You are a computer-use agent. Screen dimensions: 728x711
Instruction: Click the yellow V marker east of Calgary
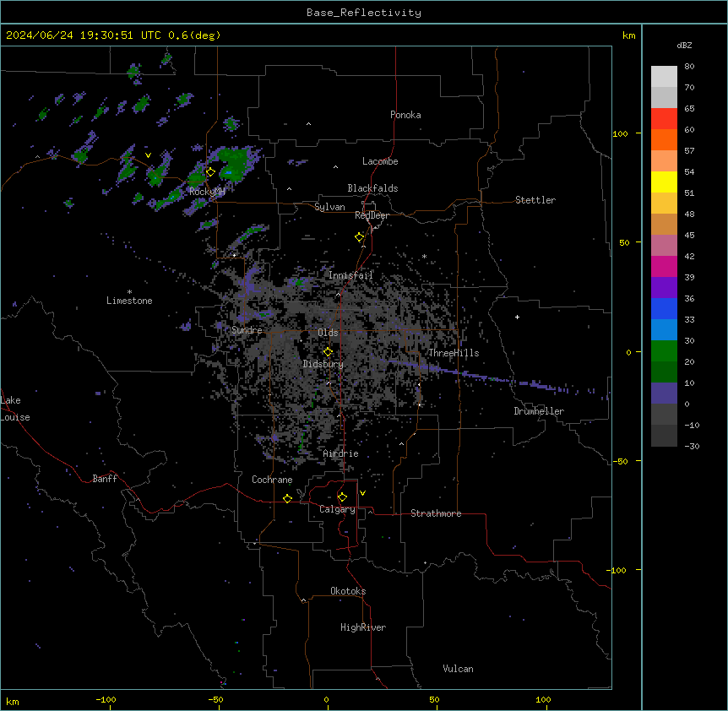pyautogui.click(x=362, y=493)
